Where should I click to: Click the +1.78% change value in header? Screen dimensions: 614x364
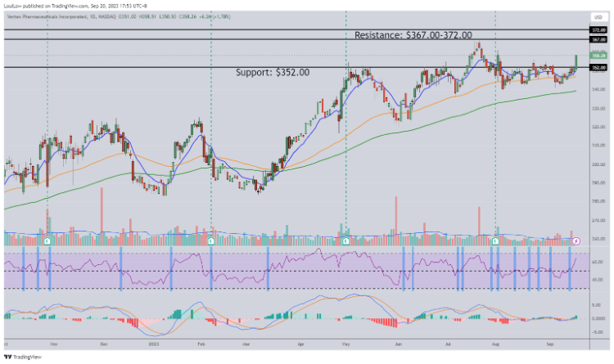[x=221, y=17]
